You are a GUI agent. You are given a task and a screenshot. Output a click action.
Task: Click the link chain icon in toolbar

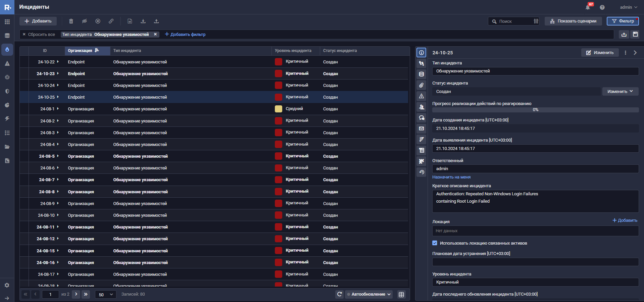111,21
